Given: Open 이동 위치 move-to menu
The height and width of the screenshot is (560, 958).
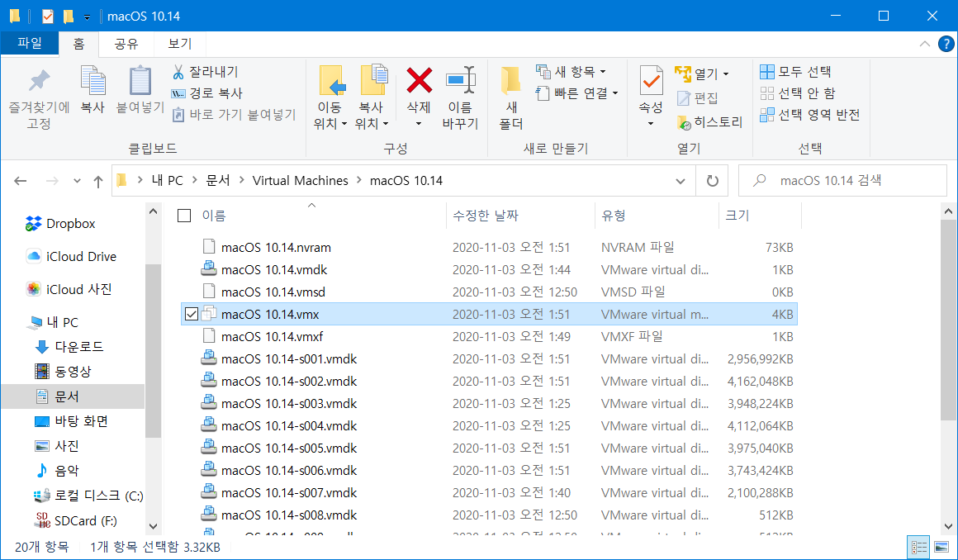Looking at the screenshot, I should [330, 97].
